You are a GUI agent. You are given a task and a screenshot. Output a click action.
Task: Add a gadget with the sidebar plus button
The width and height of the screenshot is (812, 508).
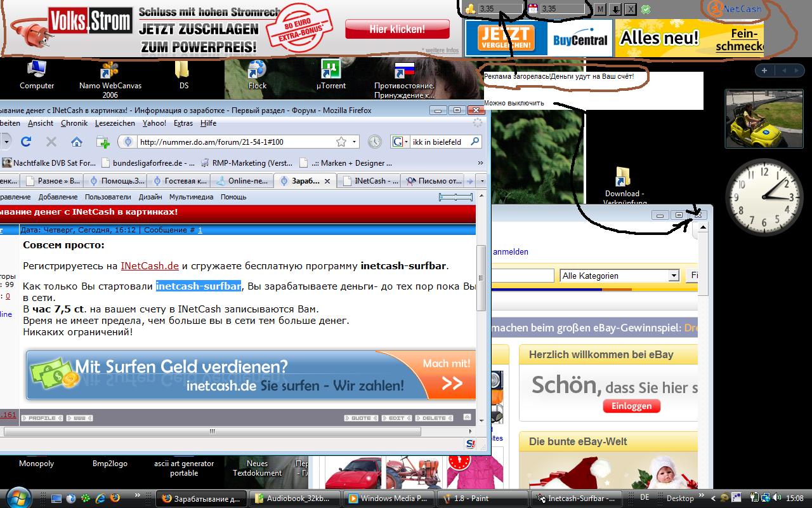764,70
